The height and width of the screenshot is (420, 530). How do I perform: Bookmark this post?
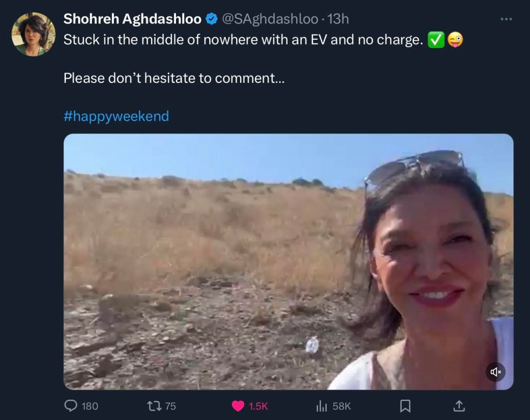[406, 406]
